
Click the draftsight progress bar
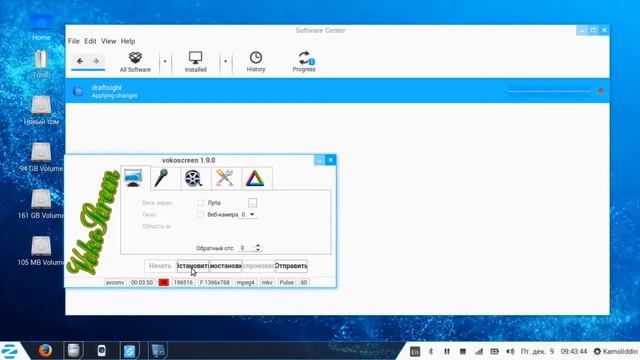tap(549, 91)
